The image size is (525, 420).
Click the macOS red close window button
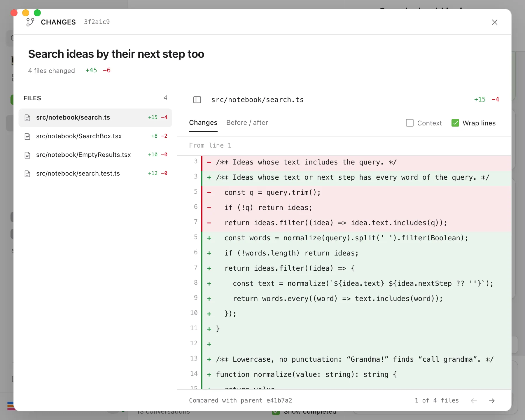(14, 13)
